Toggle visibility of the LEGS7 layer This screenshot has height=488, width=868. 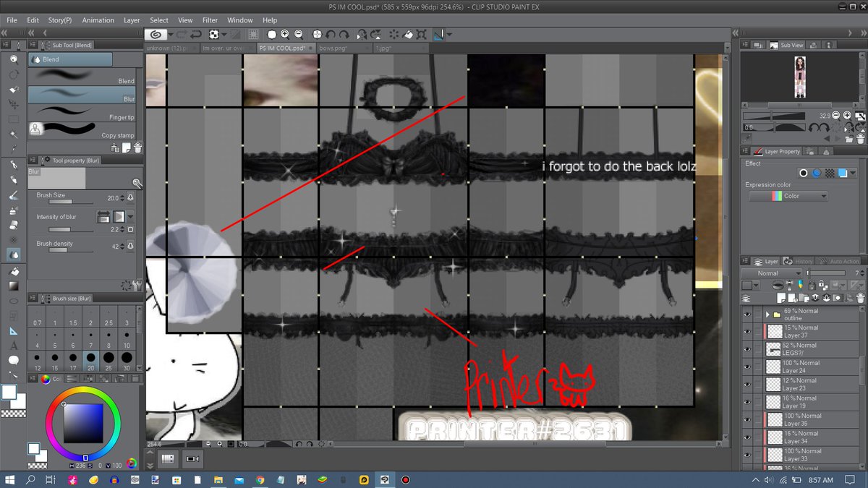(x=747, y=349)
